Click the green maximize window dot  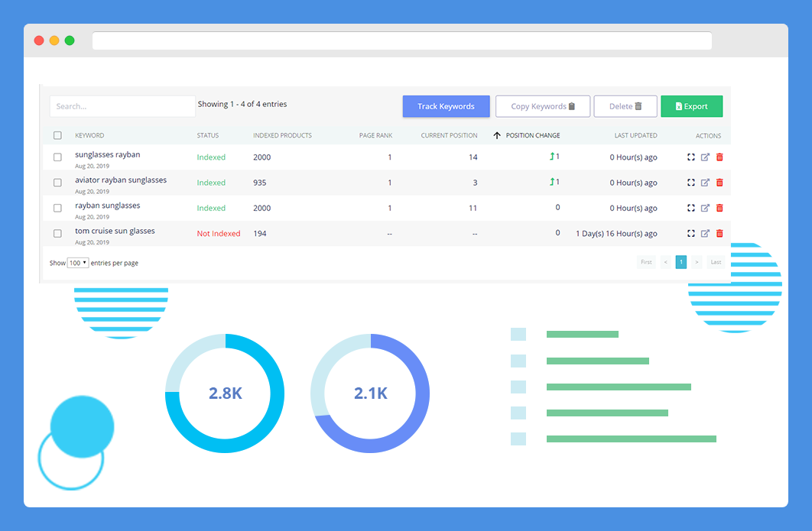70,40
